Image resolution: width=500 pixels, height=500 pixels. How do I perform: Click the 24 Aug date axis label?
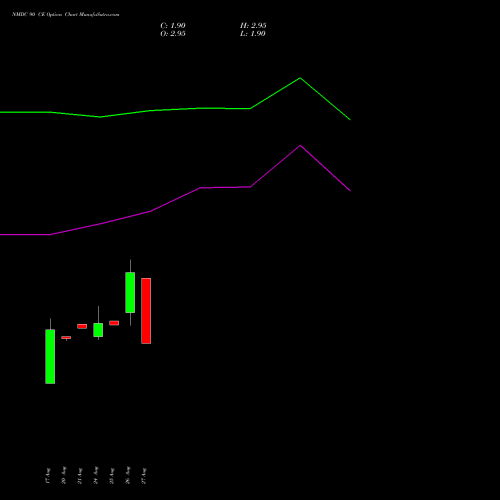click(x=96, y=476)
